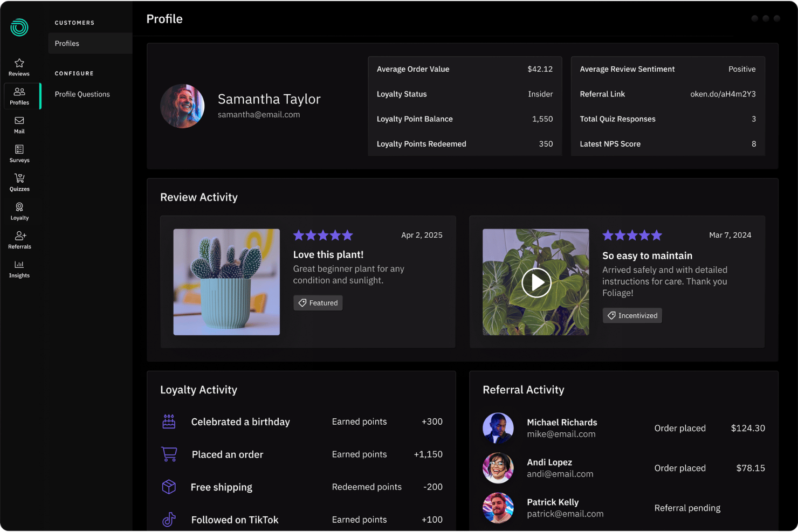798x532 pixels.
Task: Select the Followed on TikTok icon
Action: point(169,520)
